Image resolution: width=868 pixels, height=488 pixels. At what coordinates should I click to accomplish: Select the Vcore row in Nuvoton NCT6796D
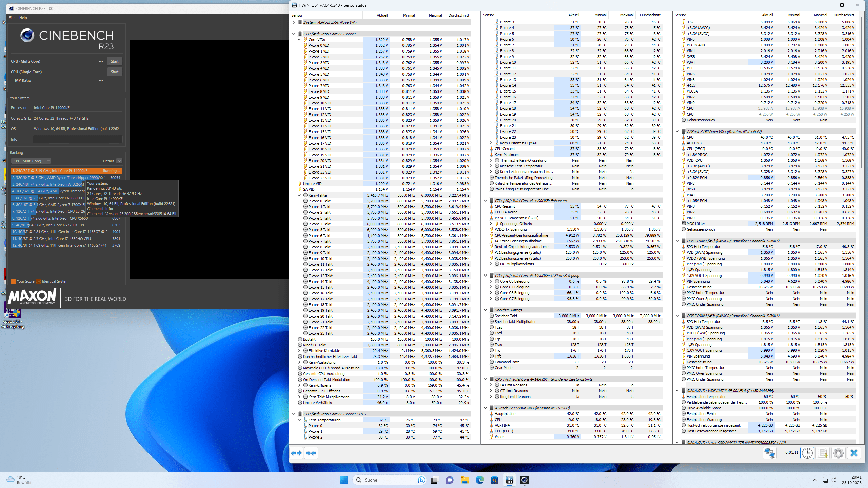tap(576, 437)
